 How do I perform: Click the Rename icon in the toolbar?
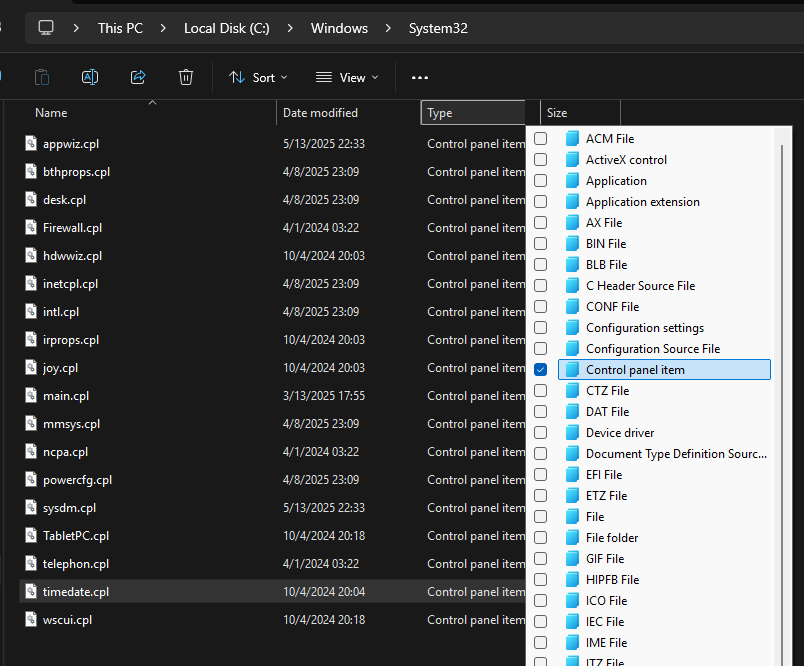pos(90,77)
